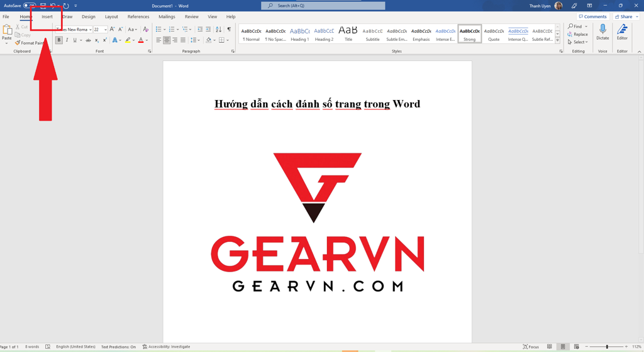This screenshot has height=352, width=644.
Task: Redo the last action
Action: 65,6
